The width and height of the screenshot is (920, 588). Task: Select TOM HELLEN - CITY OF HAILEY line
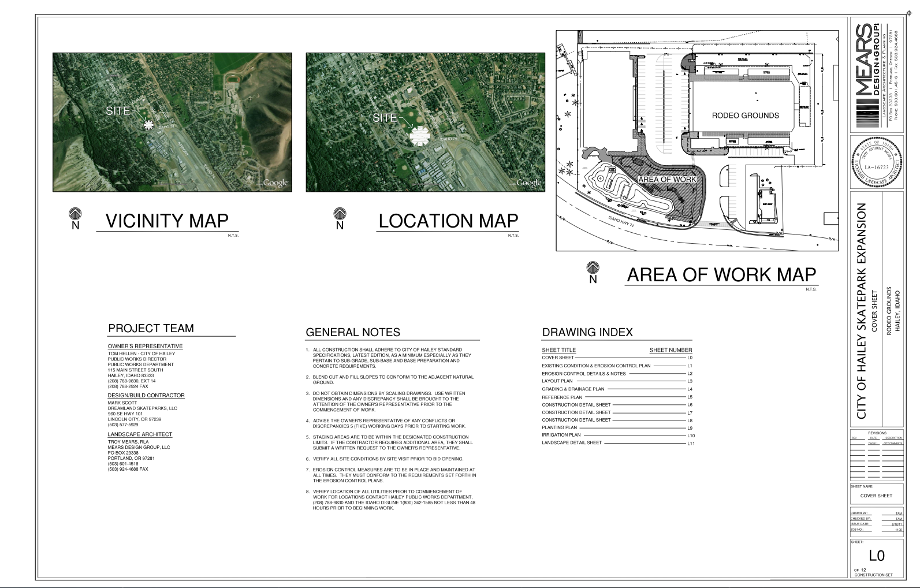coord(141,353)
